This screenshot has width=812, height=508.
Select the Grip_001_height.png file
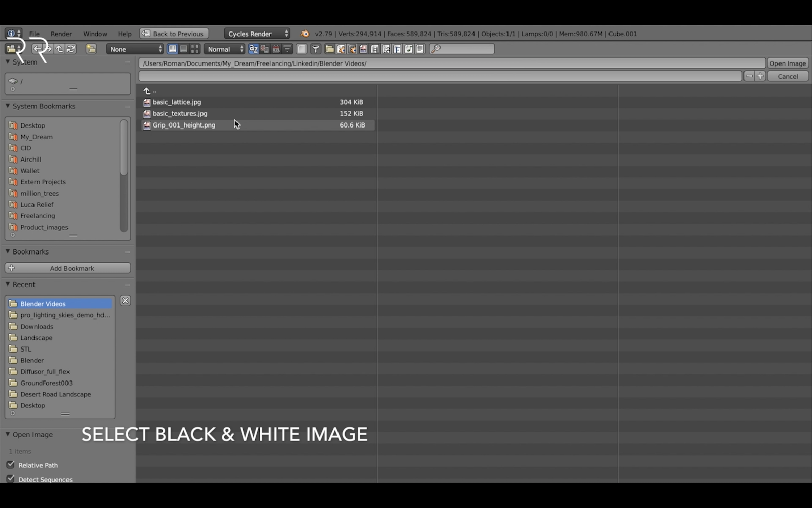[184, 125]
